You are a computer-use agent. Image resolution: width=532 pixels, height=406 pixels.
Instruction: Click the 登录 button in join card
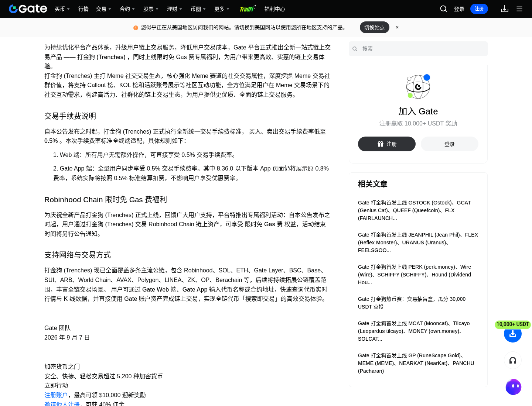click(x=450, y=144)
